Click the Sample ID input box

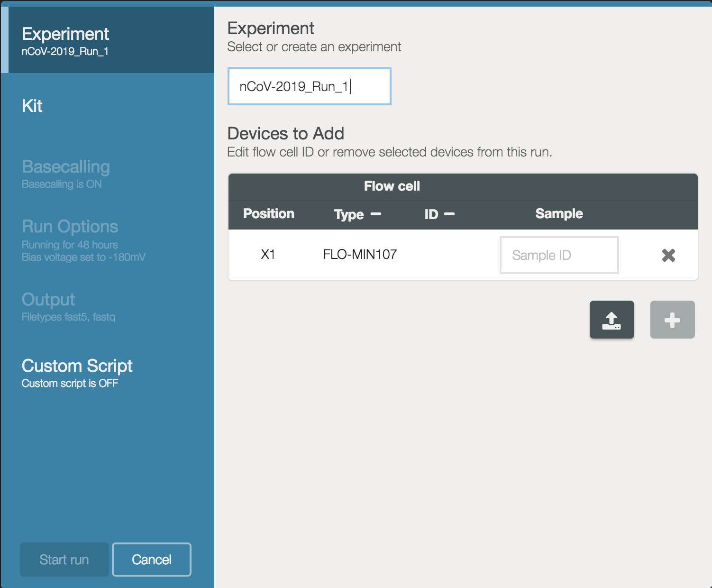tap(559, 255)
